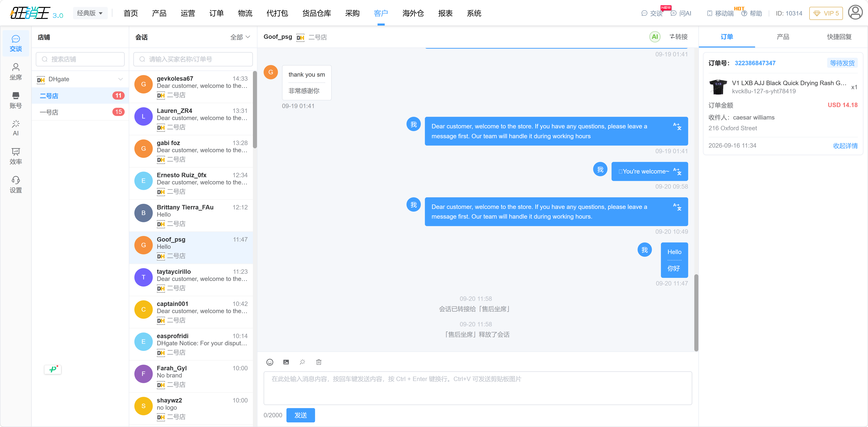Switch to the 产品 tab in right panel
The width and height of the screenshot is (868, 427).
pos(783,37)
